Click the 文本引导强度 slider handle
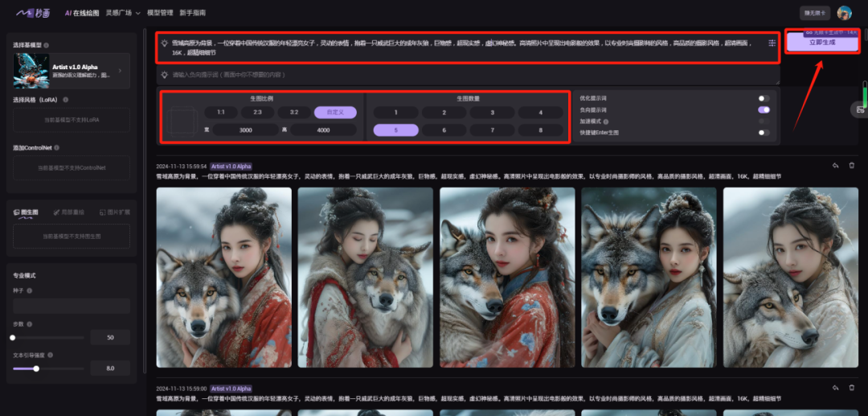The image size is (868, 416). point(36,369)
